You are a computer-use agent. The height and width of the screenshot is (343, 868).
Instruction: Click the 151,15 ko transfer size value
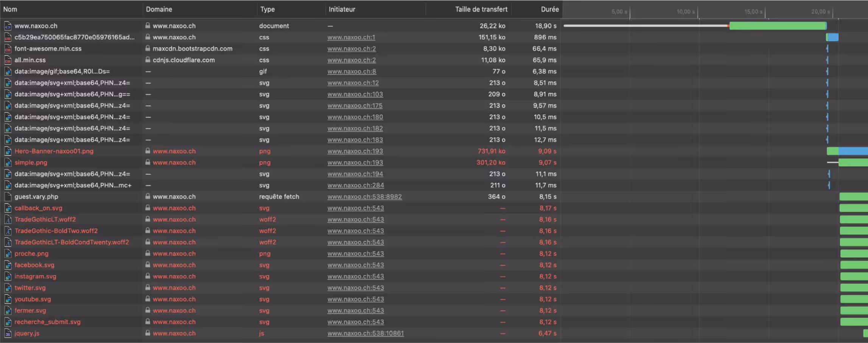tap(492, 37)
